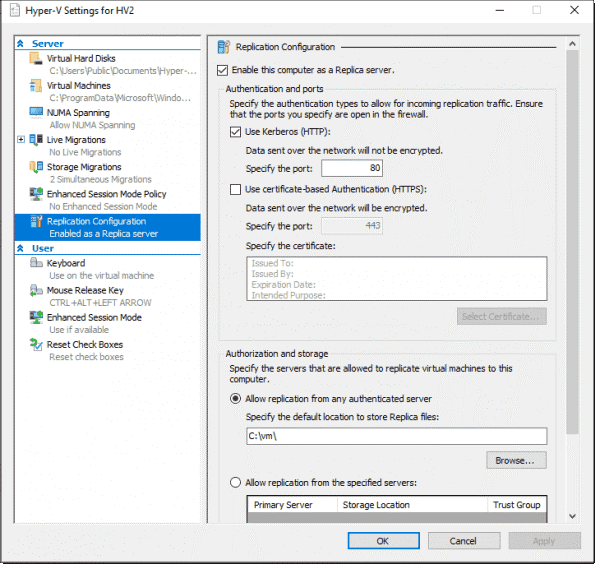Click the scrollbar up arrow
The height and width of the screenshot is (569, 600).
[x=572, y=44]
